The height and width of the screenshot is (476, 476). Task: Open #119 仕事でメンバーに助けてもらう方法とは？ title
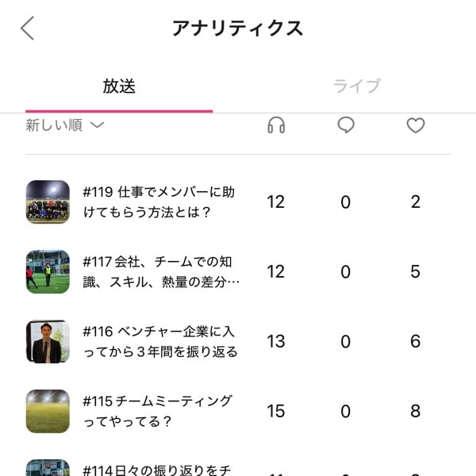pos(159,202)
